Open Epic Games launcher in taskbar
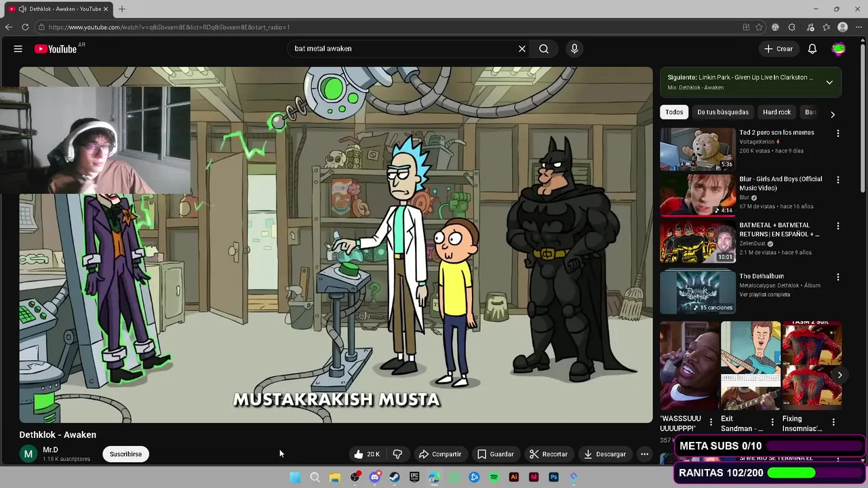Screen dimensions: 868x488 414,477
